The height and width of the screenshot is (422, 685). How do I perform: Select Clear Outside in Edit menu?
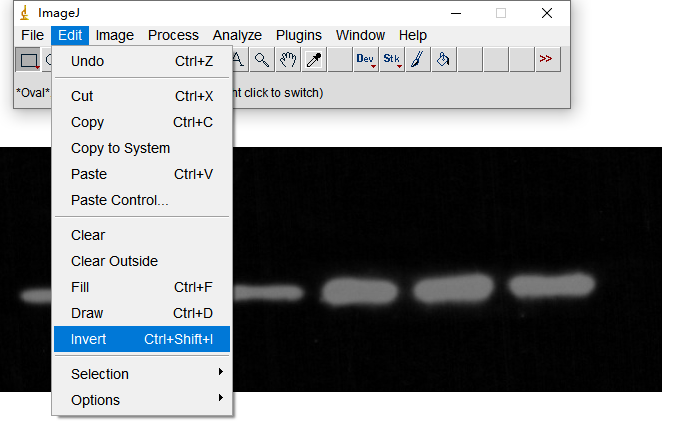pos(115,261)
